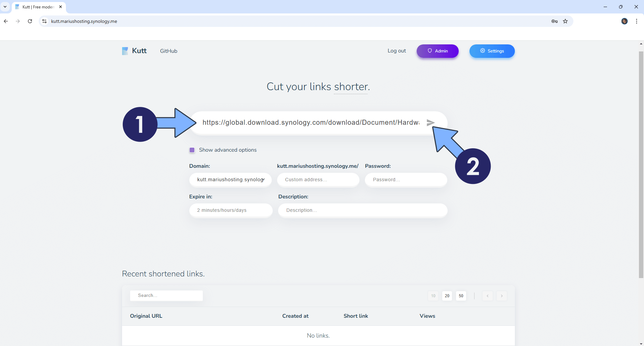Open the Domain dropdown
644x346 pixels.
tap(230, 180)
